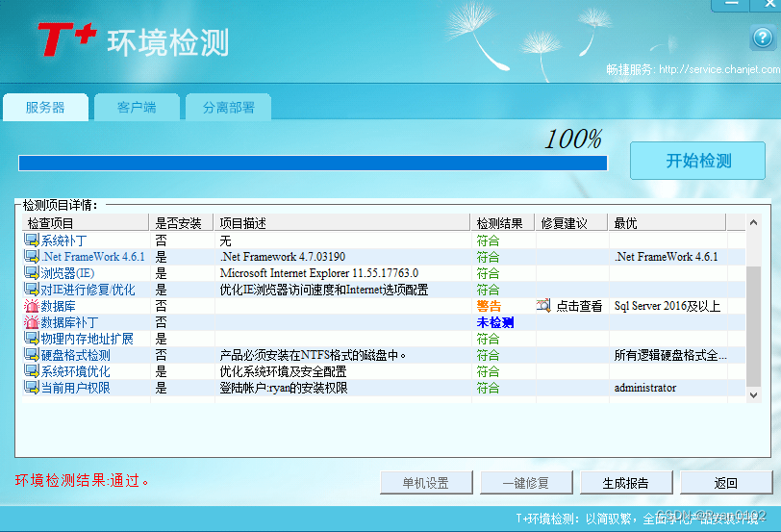Click the 一键修复 button

point(526,483)
